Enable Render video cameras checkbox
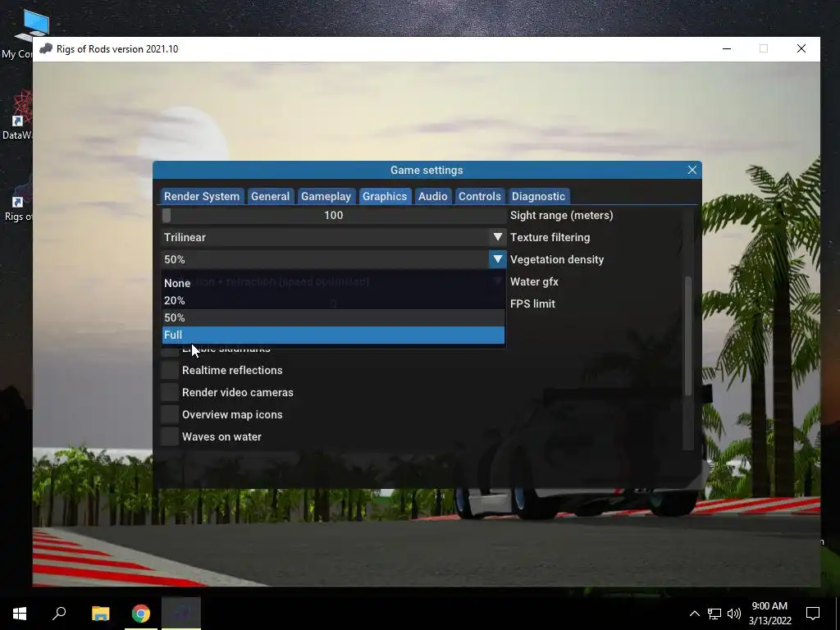The height and width of the screenshot is (630, 840). pos(170,392)
